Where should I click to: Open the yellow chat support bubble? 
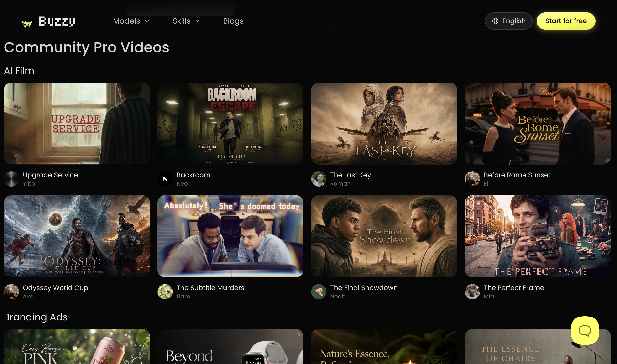(585, 330)
